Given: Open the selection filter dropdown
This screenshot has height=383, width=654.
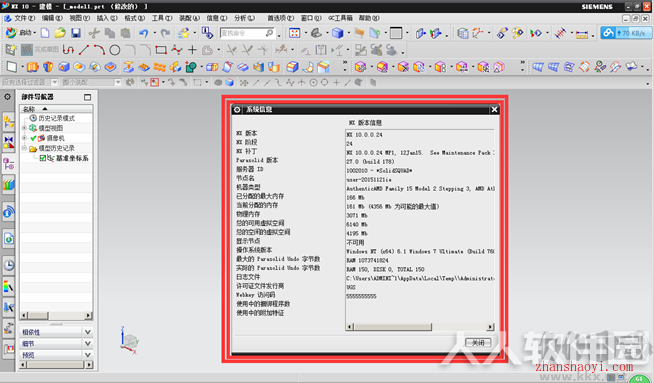Looking at the screenshot, I should 54,82.
